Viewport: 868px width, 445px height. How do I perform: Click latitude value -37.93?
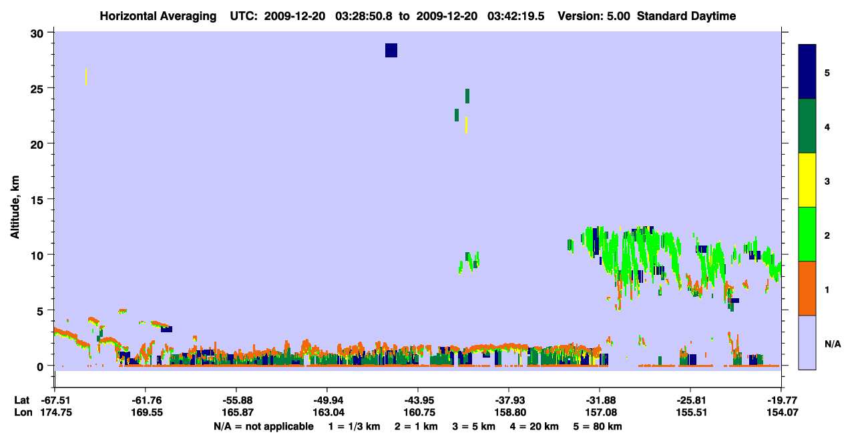click(x=509, y=400)
